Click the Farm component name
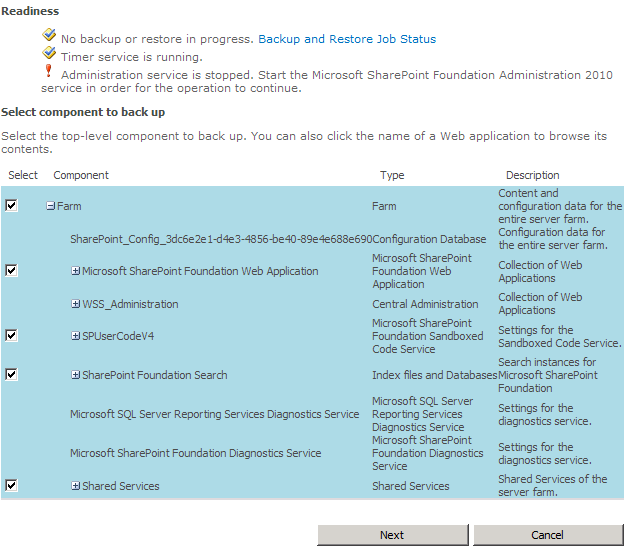 click(69, 206)
